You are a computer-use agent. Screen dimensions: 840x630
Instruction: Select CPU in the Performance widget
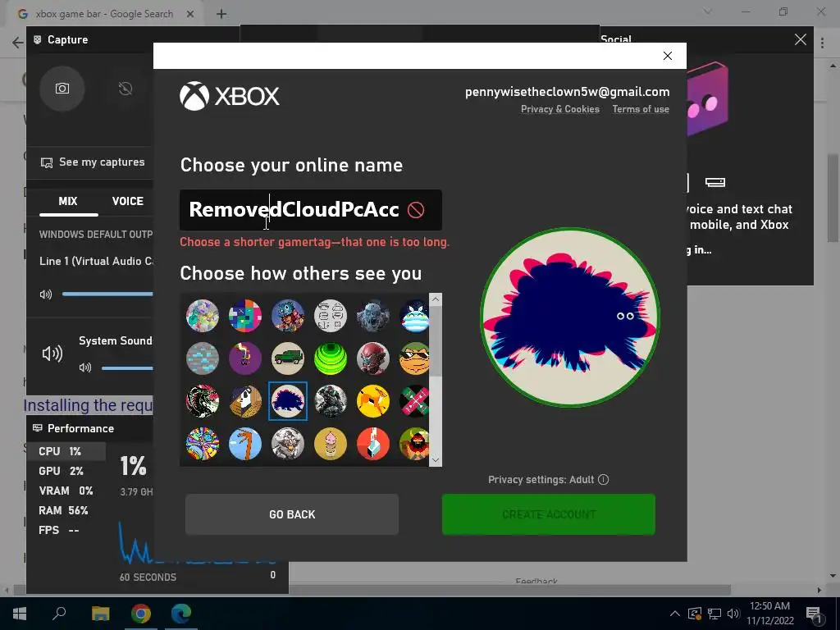[66, 452]
